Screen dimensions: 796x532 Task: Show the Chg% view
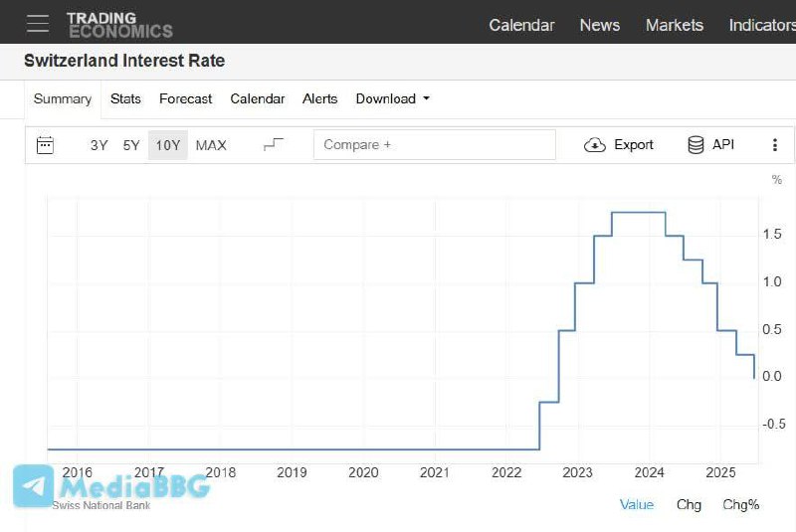[x=740, y=504]
